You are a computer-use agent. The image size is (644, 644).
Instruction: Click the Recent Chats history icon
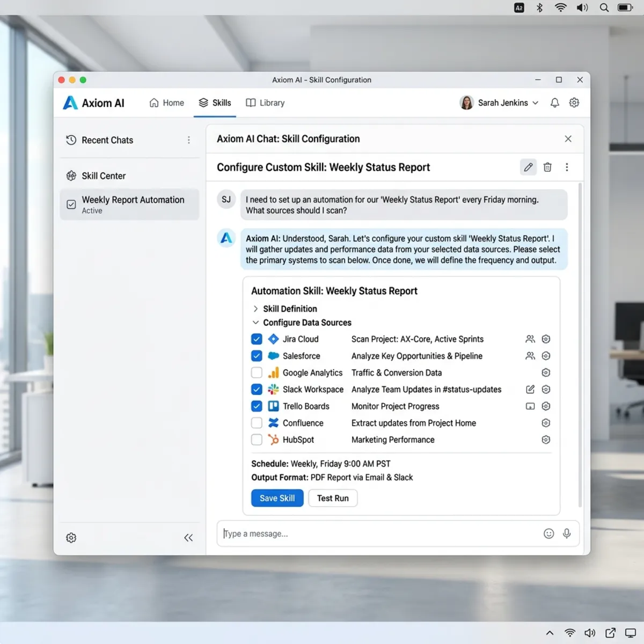(71, 140)
